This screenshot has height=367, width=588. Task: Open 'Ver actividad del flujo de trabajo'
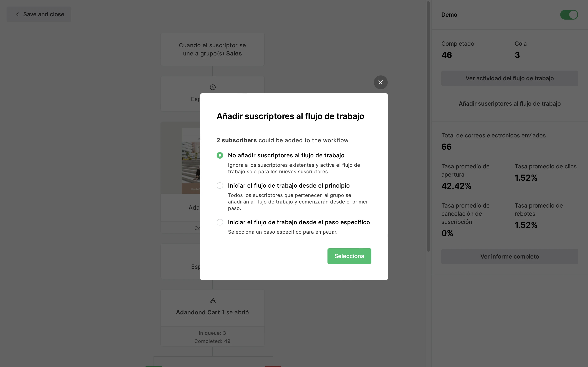point(510,78)
